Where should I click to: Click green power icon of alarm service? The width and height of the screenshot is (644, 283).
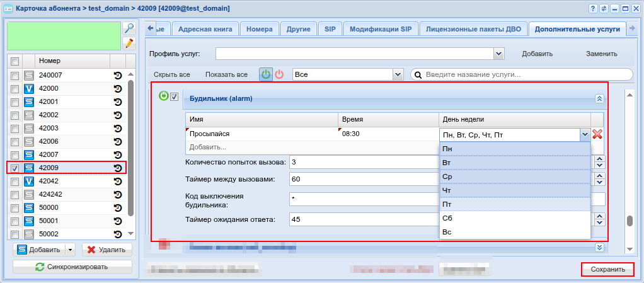coord(164,97)
